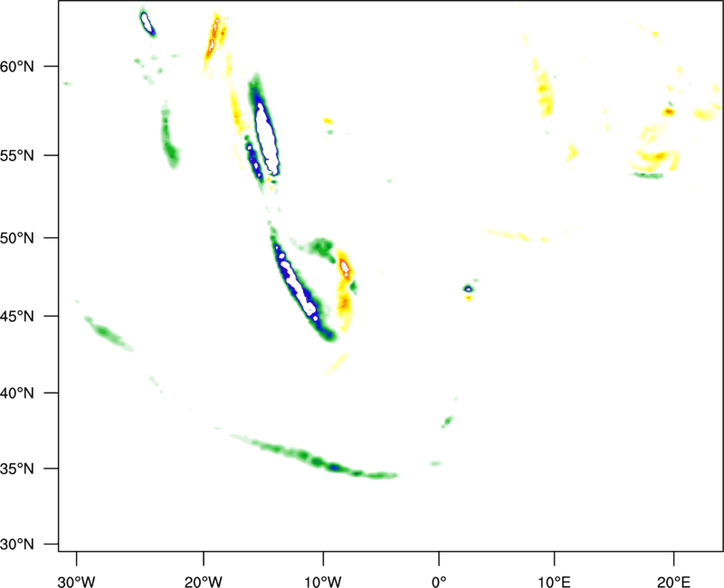
Task: Click the long green band along 35°N
Action: click(x=314, y=457)
